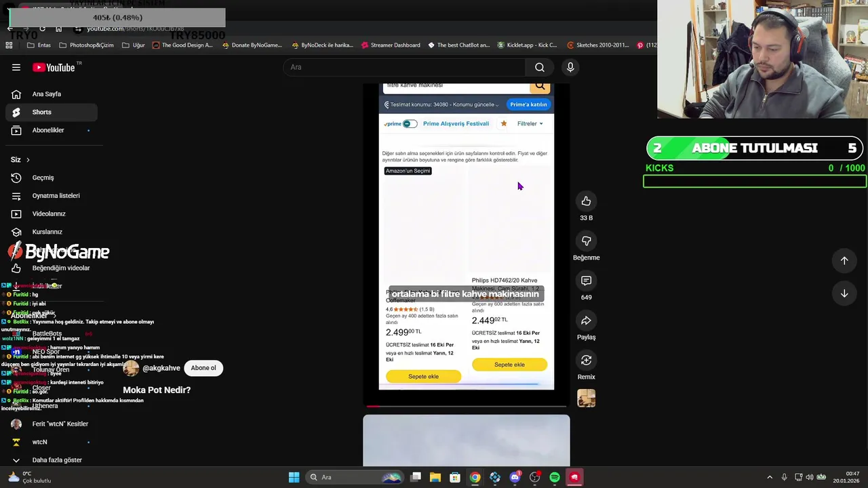Open the Short's sound thumbnail below Remix

[x=586, y=399]
